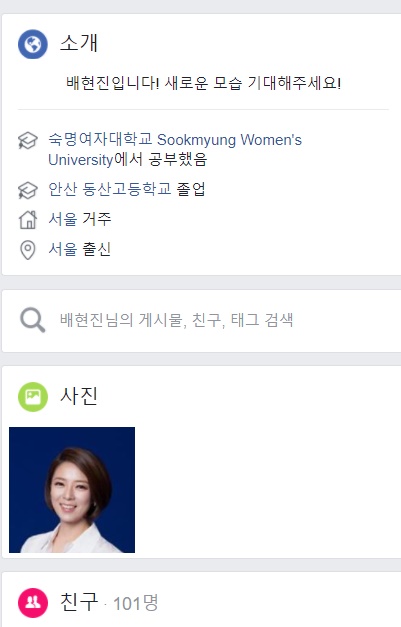Click the 배현진님의 게시물, 친구, 태그 검색 field
401x627 pixels.
pyautogui.click(x=201, y=321)
